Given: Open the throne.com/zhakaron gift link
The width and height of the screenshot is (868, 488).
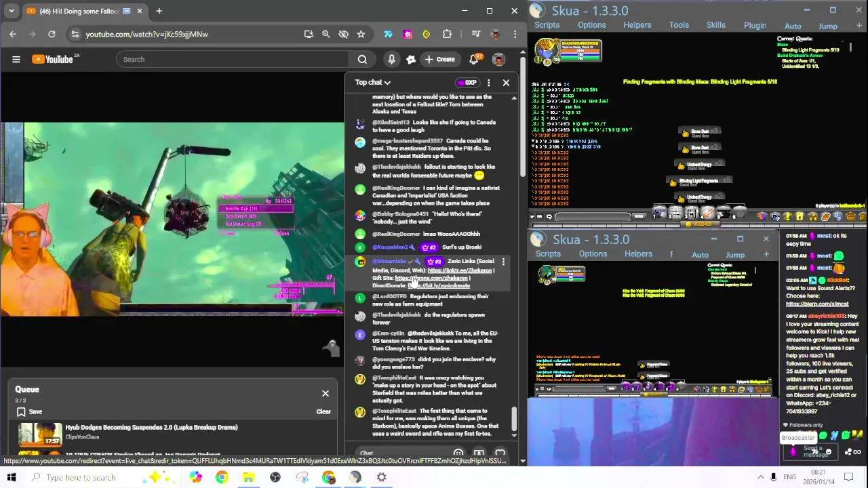Looking at the screenshot, I should coord(431,278).
